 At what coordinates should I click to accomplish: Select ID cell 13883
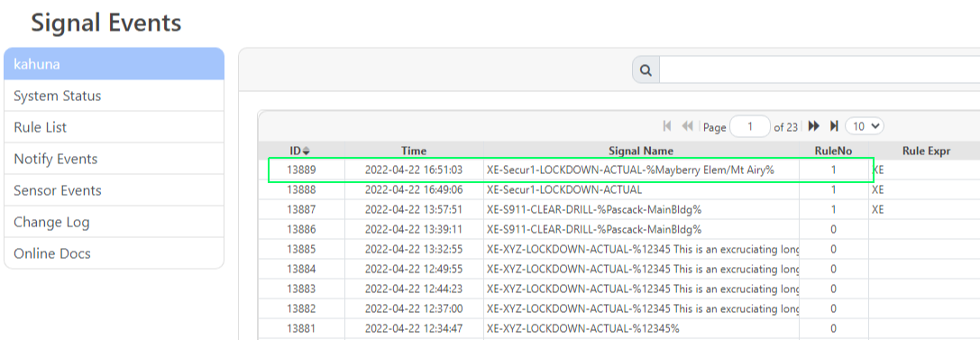coord(301,289)
